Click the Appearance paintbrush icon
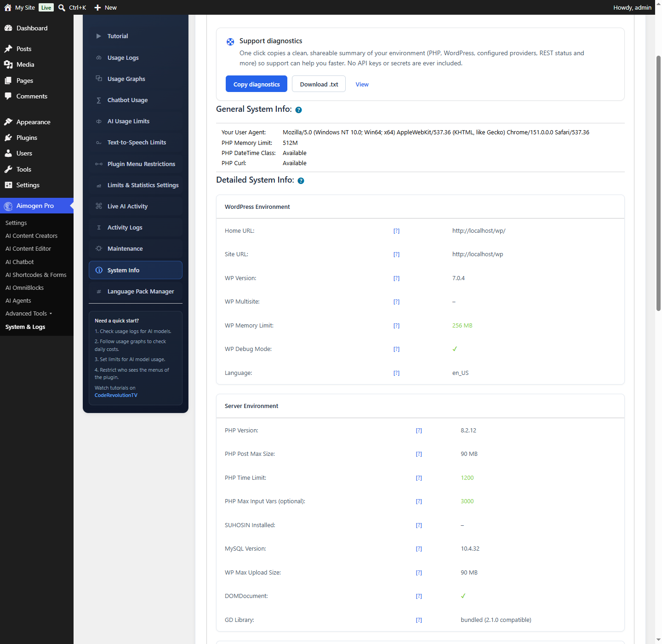This screenshot has width=662, height=644. tap(8, 122)
